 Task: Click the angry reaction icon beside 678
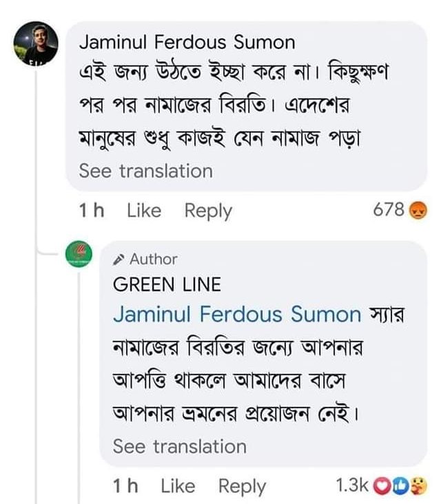tap(418, 209)
